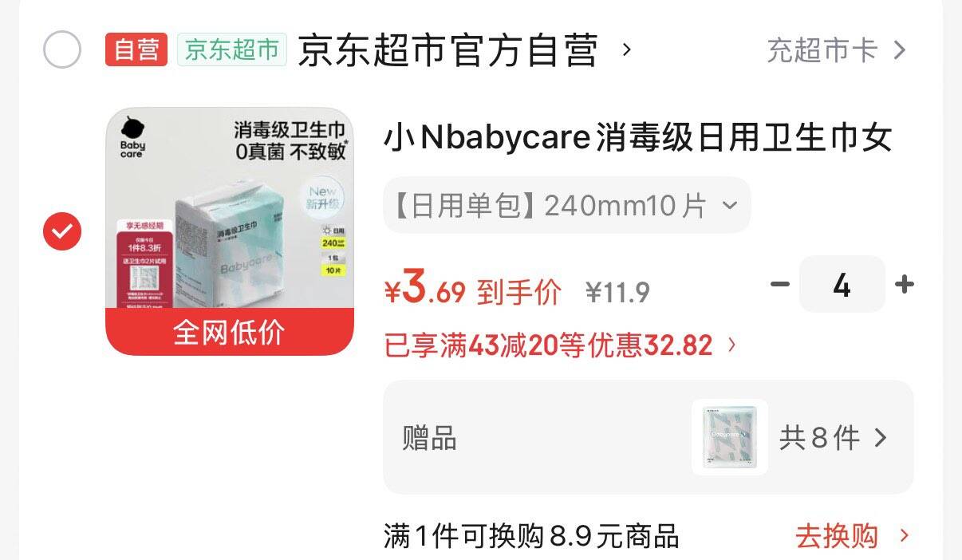Uncheck the red product selection checkmark
The image size is (962, 560).
click(61, 231)
